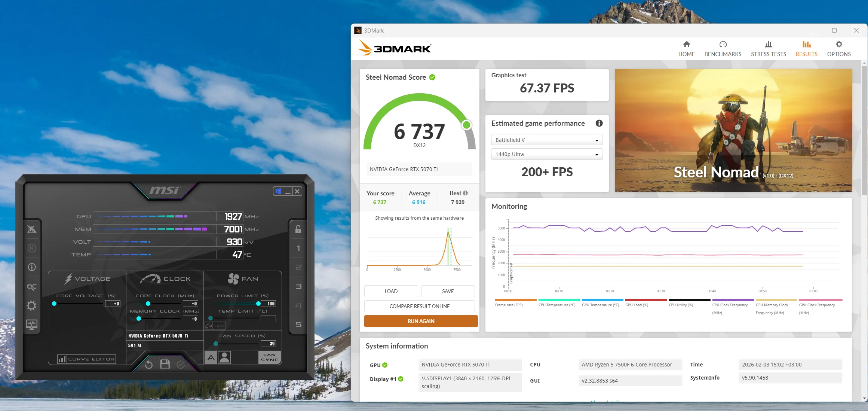Start with Windows toggle in Afterburner
Viewport: 868px width, 411px height.
click(x=278, y=191)
